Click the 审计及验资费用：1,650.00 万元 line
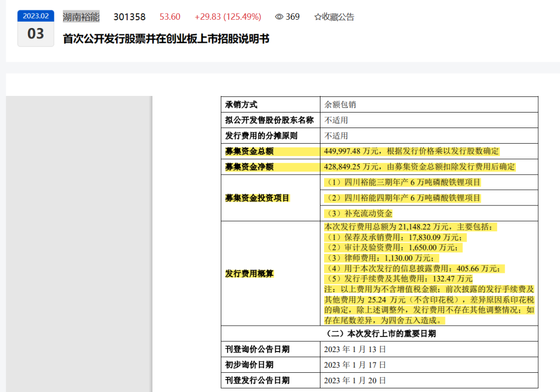This screenshot has width=560, height=392. point(393,247)
